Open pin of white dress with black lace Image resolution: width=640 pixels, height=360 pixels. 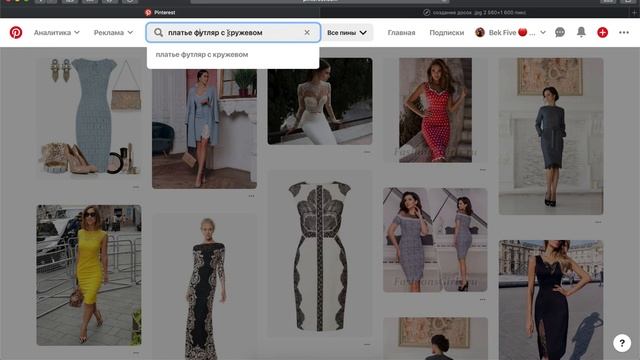point(320,255)
